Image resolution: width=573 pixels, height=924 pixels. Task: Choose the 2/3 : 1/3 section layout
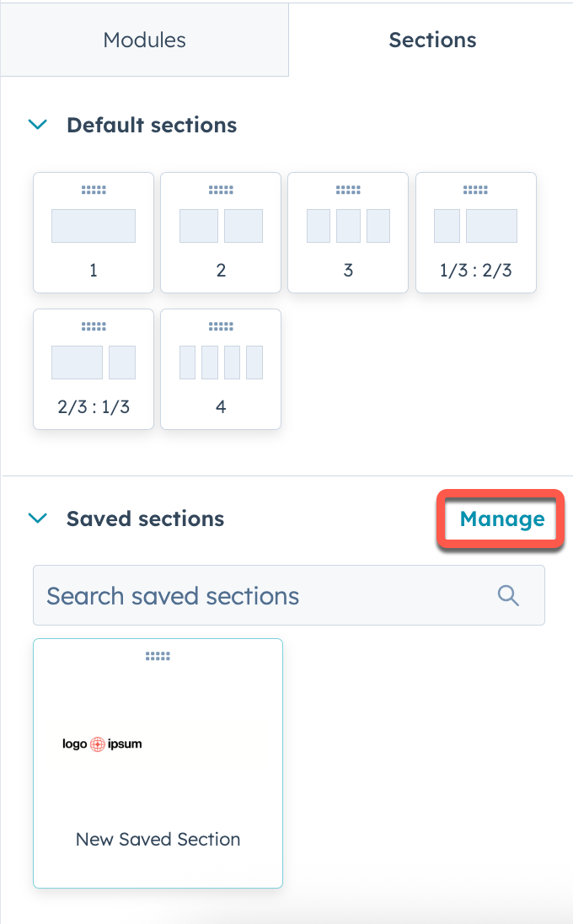pyautogui.click(x=94, y=363)
